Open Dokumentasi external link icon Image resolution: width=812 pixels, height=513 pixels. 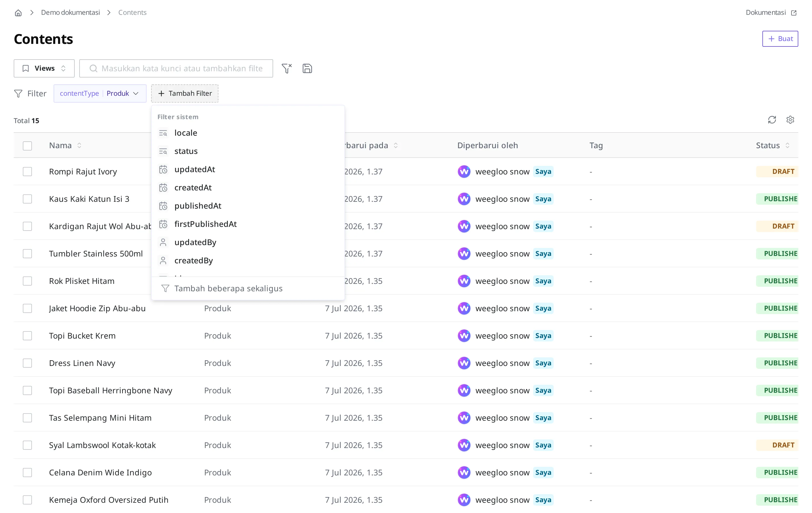tap(793, 13)
